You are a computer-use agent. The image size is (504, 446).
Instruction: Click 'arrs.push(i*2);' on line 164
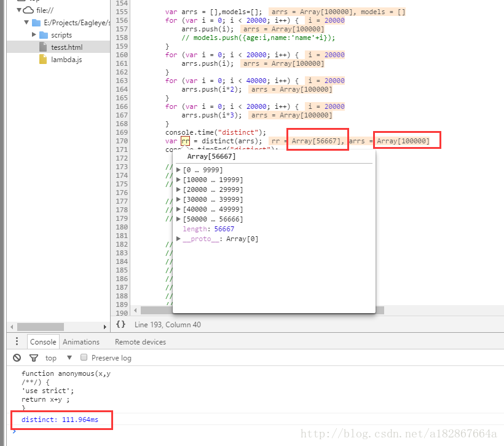(212, 89)
